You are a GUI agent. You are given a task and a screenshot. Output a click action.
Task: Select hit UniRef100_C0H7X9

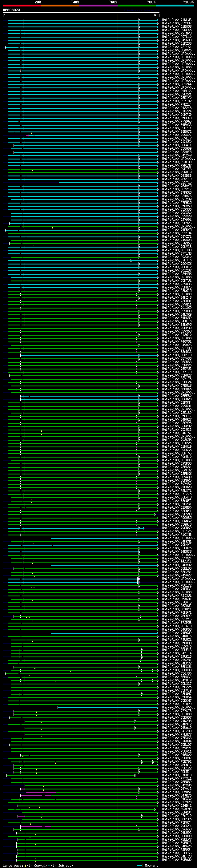pyautogui.click(x=177, y=115)
